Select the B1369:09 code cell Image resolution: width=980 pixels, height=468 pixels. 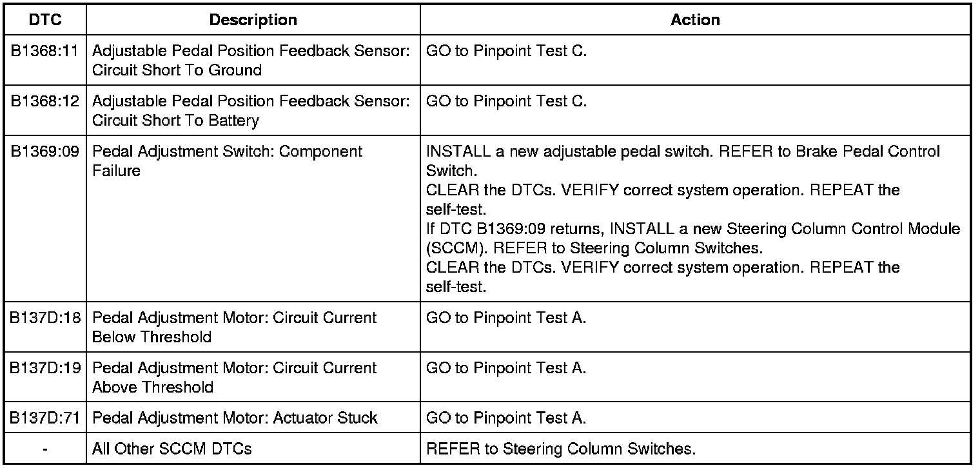pyautogui.click(x=45, y=151)
